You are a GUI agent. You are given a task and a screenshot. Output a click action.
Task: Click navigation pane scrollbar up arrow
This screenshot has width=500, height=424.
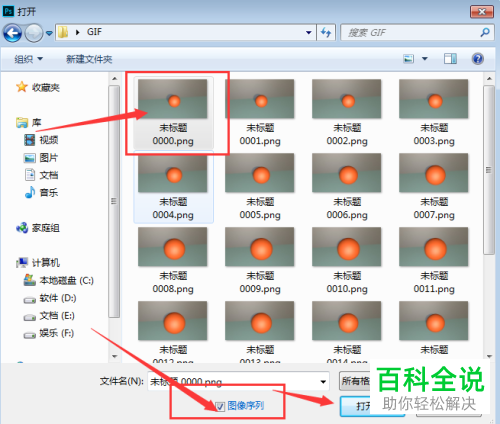pos(114,79)
